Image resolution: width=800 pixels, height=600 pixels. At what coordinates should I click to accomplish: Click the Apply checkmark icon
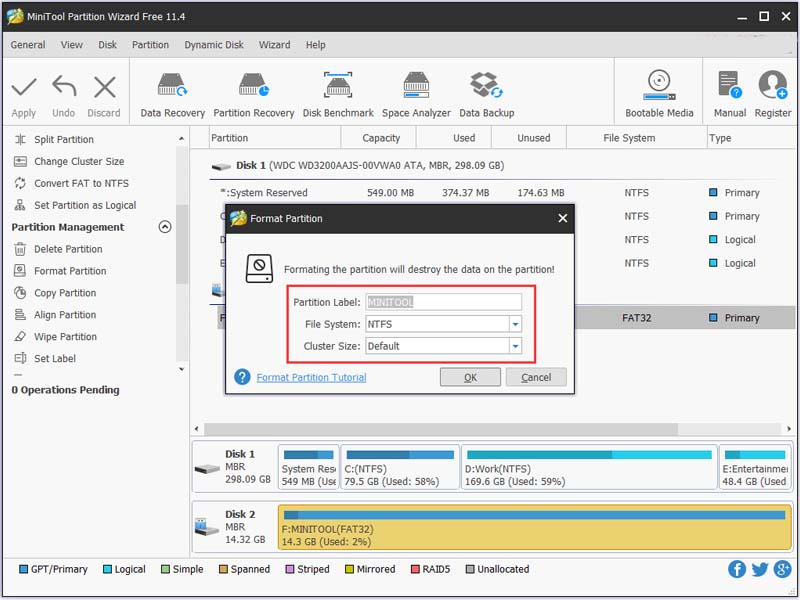tap(24, 87)
